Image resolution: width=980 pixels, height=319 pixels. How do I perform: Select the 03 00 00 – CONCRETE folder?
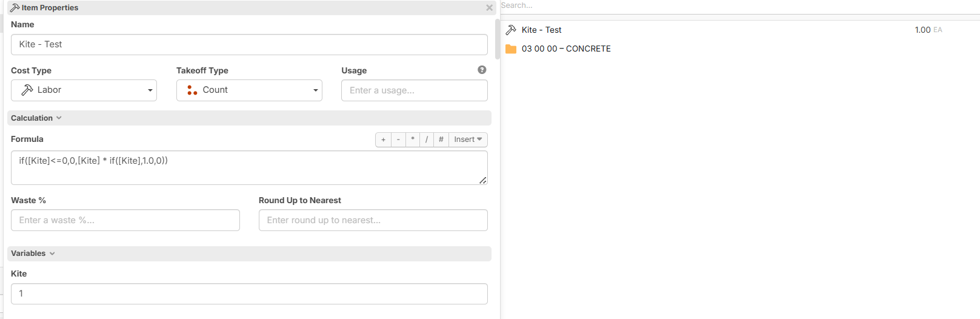coord(566,49)
